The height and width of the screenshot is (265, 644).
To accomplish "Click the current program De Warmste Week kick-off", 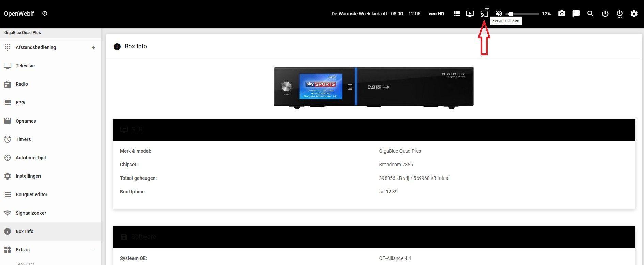I will [359, 14].
